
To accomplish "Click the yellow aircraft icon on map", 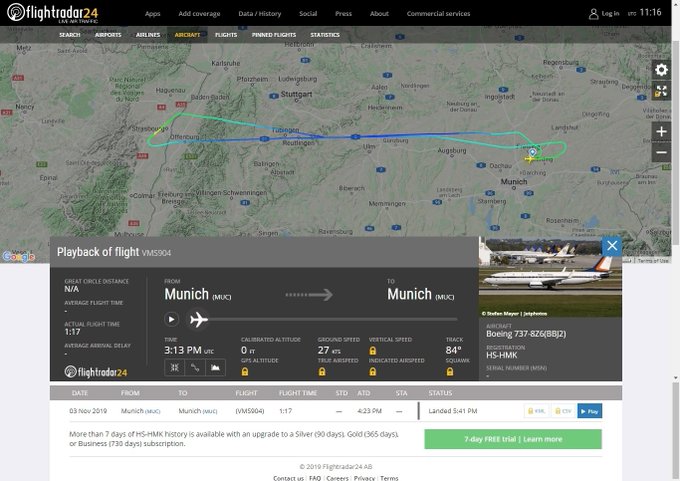I will [x=529, y=159].
